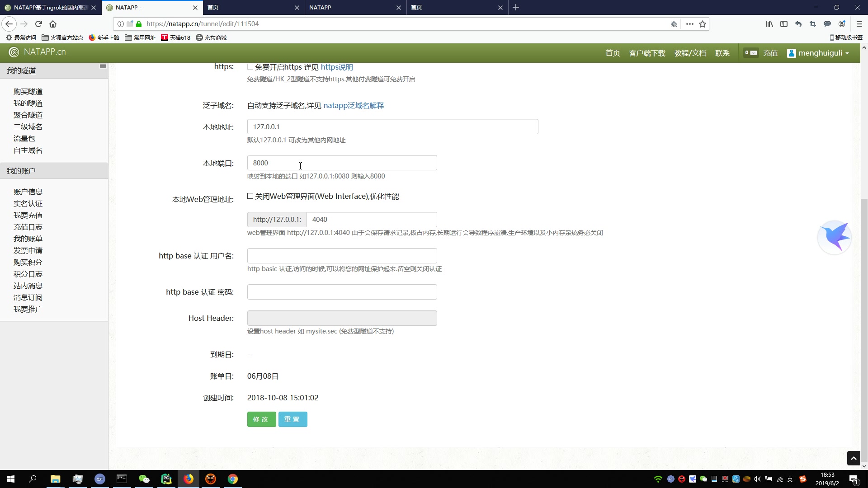The width and height of the screenshot is (868, 488).
Task: Open 首页 in the top navigation
Action: coord(613,53)
